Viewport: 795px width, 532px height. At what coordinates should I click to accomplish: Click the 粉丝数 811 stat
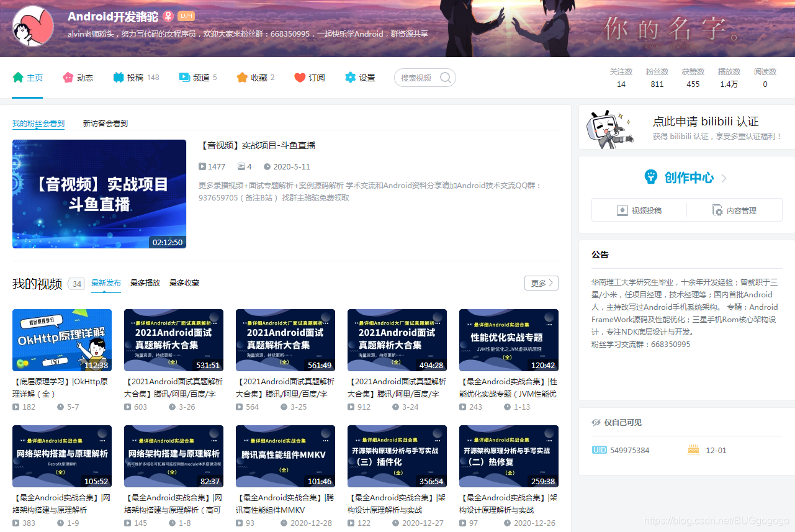pos(657,78)
